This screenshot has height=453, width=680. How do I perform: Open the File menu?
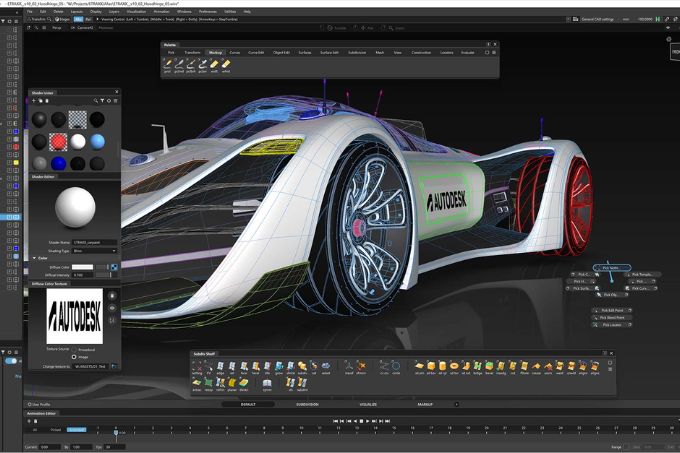(29, 12)
